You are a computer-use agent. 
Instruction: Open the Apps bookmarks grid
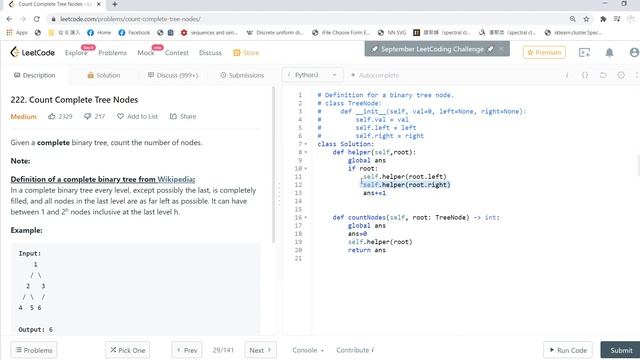[17, 32]
